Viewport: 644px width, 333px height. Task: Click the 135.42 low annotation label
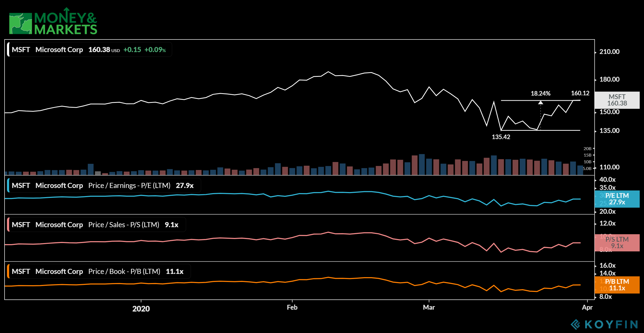[x=501, y=137]
